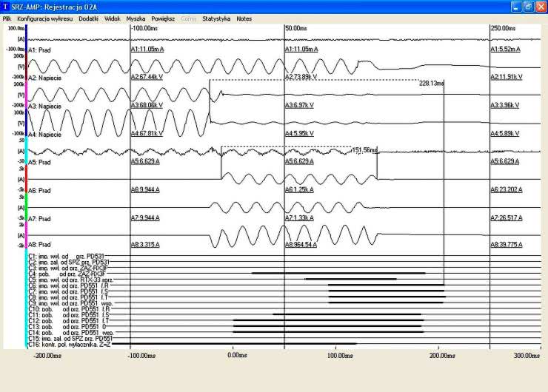Open the Statystyka menu
Image resolution: width=548 pixels, height=392 pixels.
coord(216,18)
